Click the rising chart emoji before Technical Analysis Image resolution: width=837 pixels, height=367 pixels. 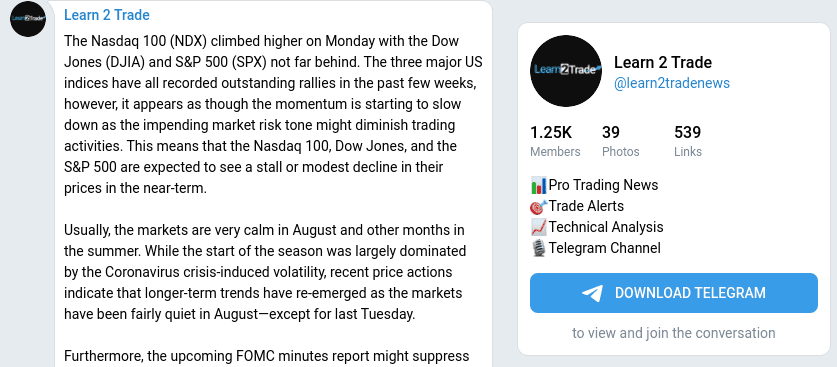[539, 227]
